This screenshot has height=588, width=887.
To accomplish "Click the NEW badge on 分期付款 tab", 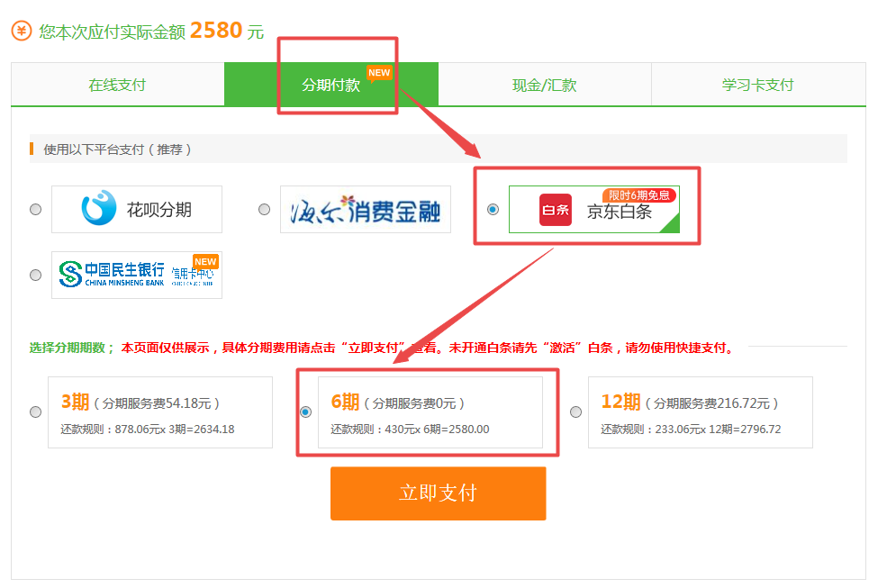I will point(379,73).
